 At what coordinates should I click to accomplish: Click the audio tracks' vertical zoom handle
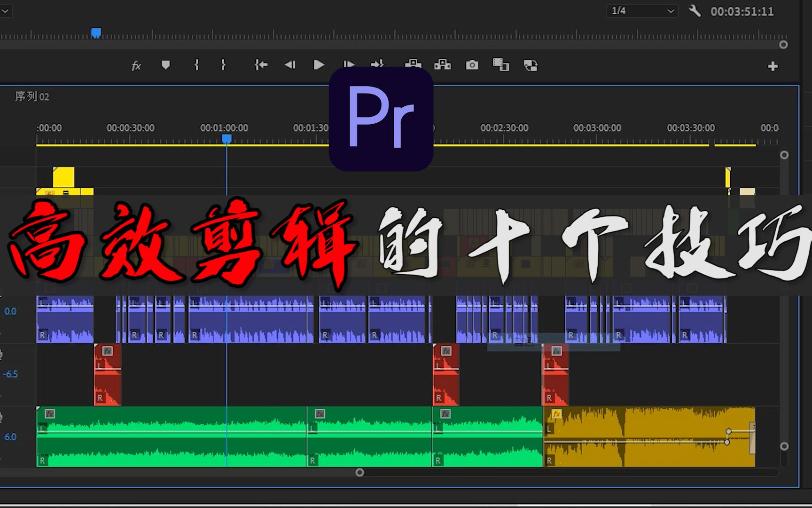click(784, 446)
